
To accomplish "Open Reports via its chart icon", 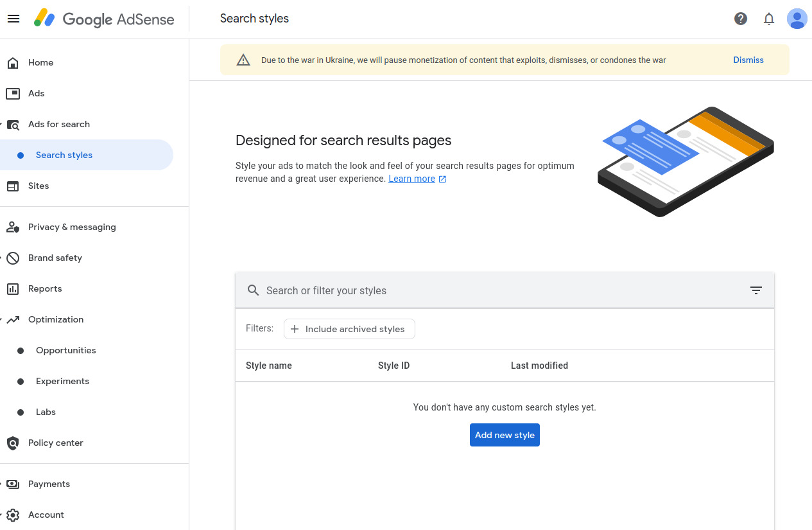I will click(13, 288).
